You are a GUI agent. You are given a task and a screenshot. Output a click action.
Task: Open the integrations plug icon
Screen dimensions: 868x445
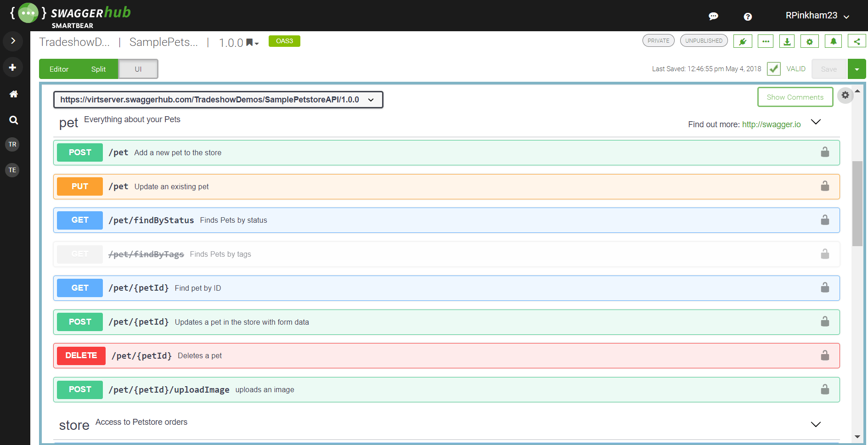click(x=743, y=41)
